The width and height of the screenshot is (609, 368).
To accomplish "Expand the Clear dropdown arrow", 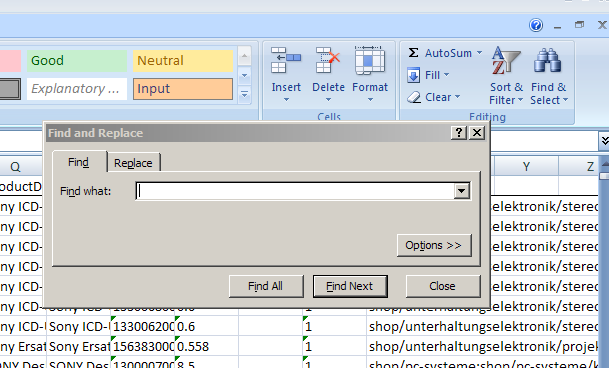I will [457, 97].
